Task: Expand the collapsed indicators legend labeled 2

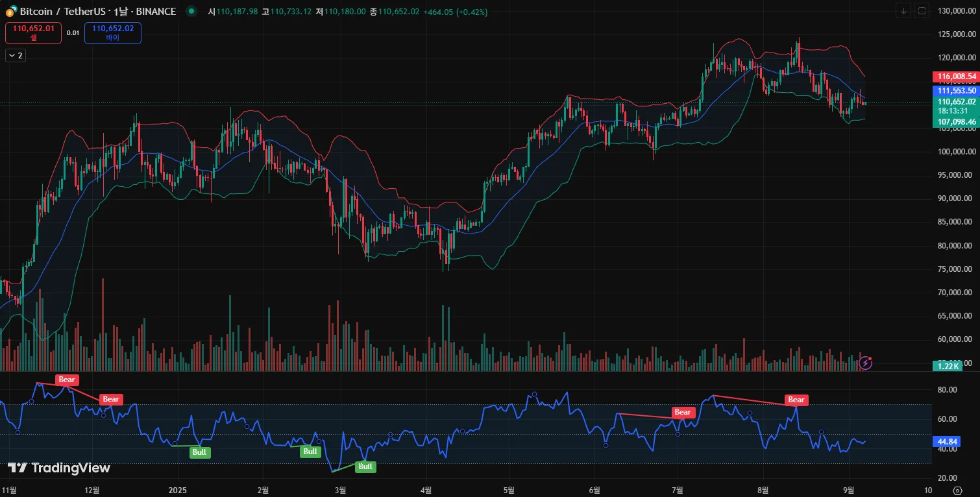Action: (x=16, y=56)
